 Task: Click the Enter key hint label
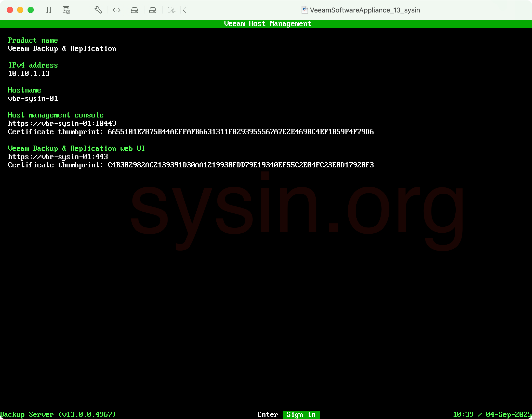tap(268, 414)
